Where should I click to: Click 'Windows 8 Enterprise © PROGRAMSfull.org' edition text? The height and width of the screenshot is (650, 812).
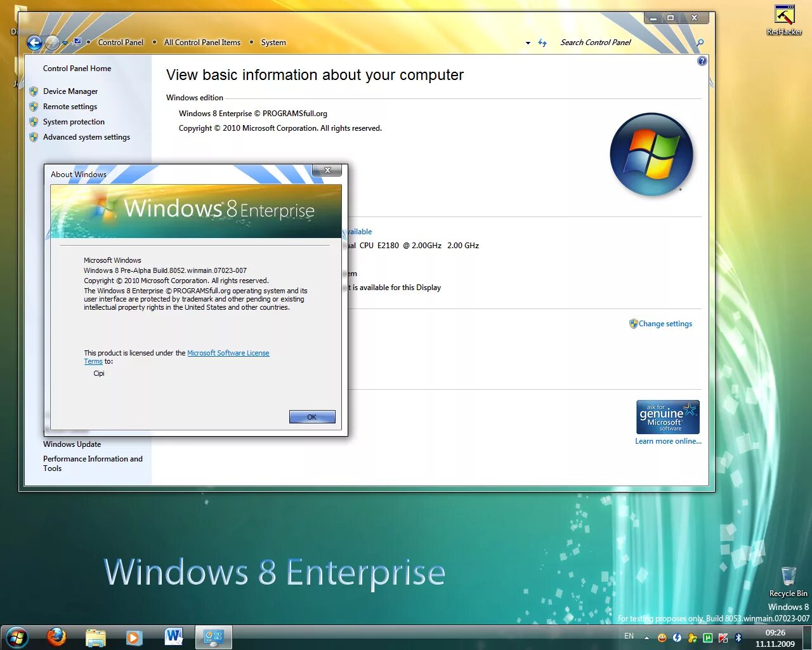click(253, 114)
